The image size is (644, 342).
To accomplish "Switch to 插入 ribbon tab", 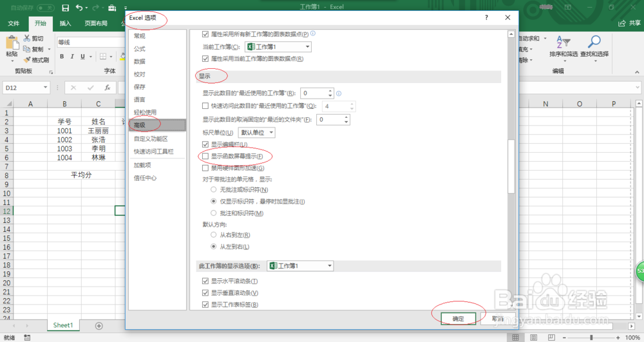I will coord(65,23).
